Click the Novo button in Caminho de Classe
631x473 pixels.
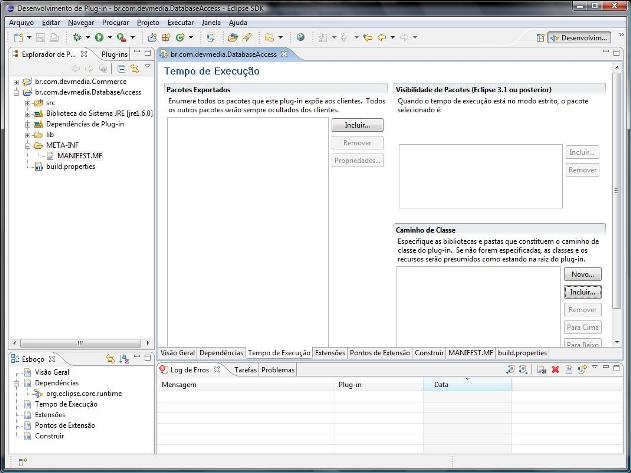tap(583, 274)
